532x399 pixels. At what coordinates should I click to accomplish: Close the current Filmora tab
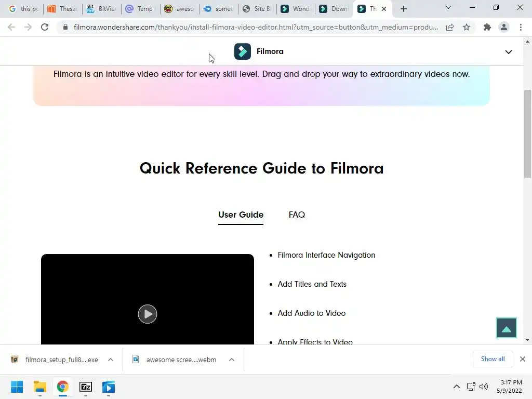[x=384, y=9]
